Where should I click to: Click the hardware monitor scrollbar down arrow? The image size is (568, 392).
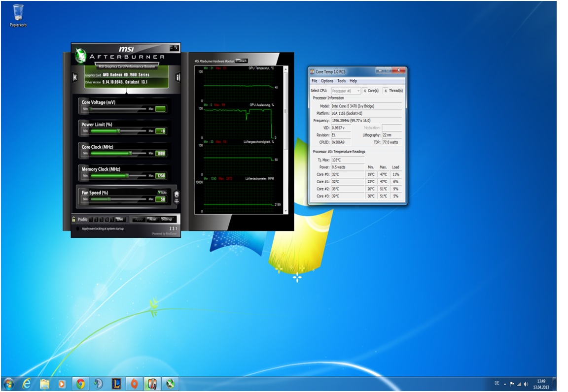(x=286, y=211)
